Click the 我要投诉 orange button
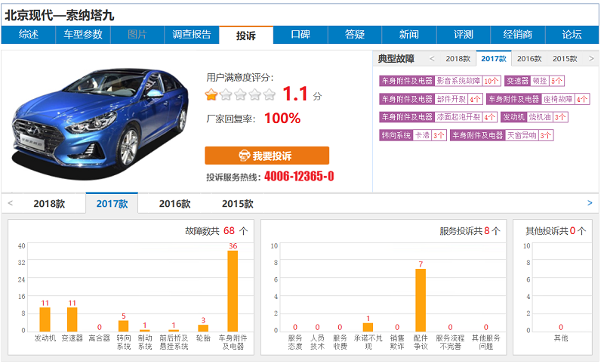 pyautogui.click(x=267, y=156)
